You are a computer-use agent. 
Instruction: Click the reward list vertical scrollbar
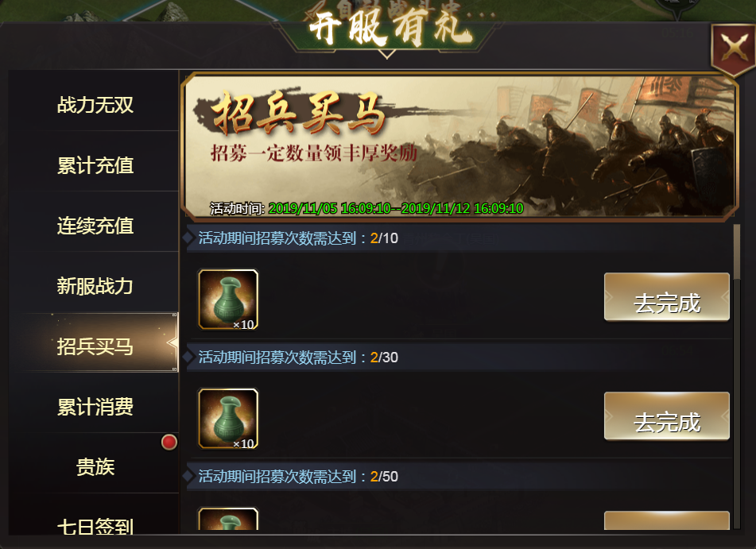[736, 377]
